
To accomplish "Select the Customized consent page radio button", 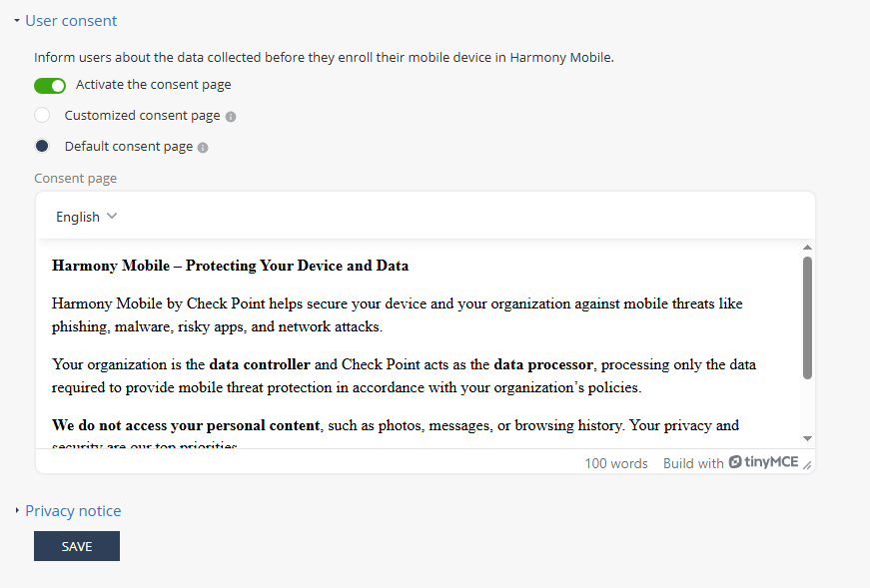I will click(x=42, y=116).
